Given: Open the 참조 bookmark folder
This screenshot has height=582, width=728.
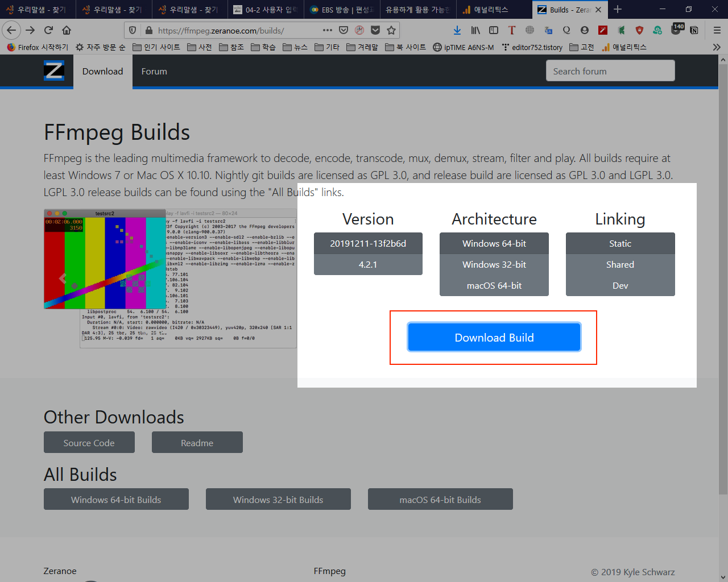Looking at the screenshot, I should (231, 47).
